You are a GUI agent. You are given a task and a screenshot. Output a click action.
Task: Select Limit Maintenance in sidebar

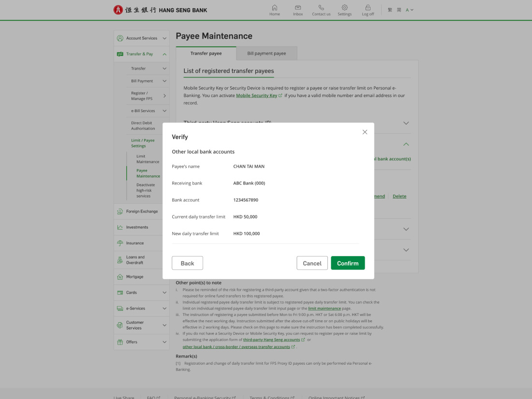click(x=148, y=159)
